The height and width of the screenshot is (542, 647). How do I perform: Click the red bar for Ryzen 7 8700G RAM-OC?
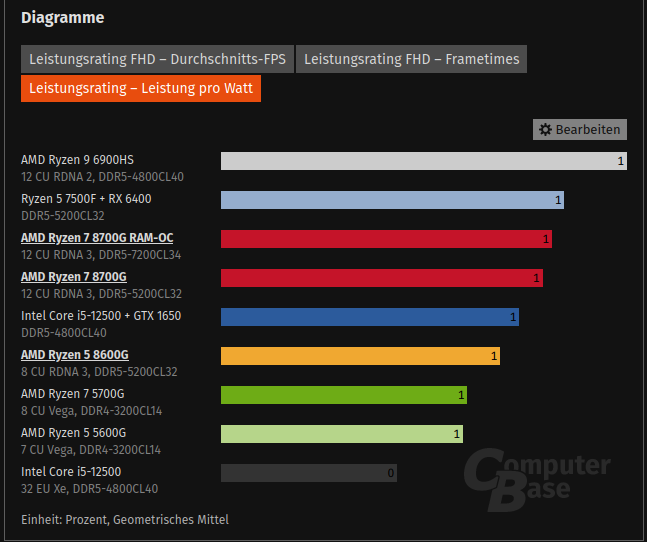coord(386,239)
